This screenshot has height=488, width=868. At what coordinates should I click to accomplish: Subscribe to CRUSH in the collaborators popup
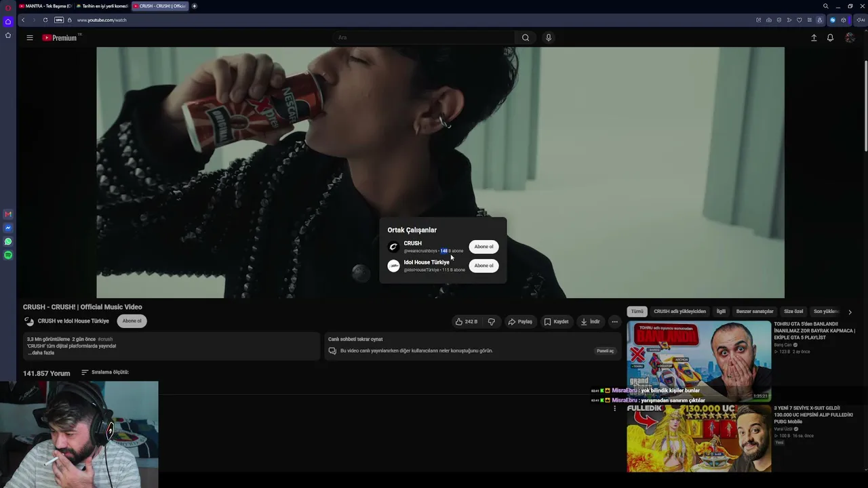484,247
